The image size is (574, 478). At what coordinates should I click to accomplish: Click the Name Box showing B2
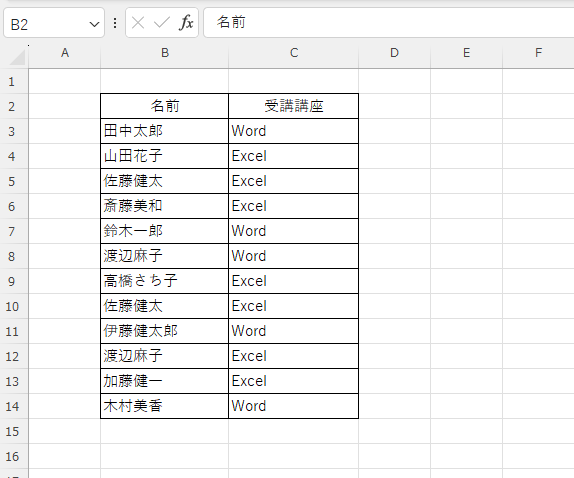coord(54,23)
